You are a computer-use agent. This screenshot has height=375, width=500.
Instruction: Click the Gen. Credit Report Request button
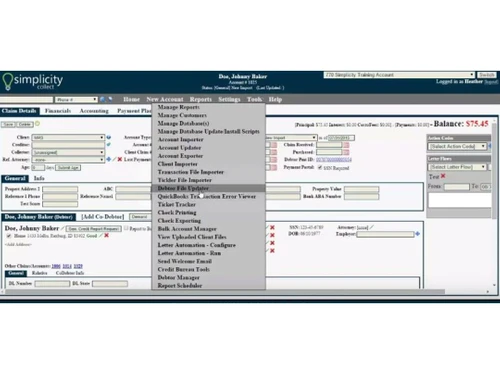pos(93,229)
